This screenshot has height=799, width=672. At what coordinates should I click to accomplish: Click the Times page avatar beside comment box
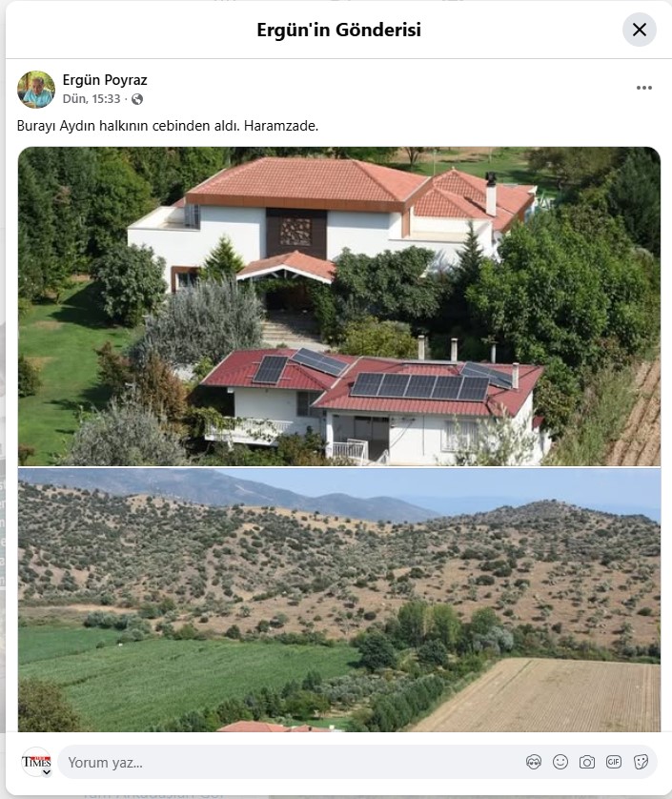tap(36, 762)
